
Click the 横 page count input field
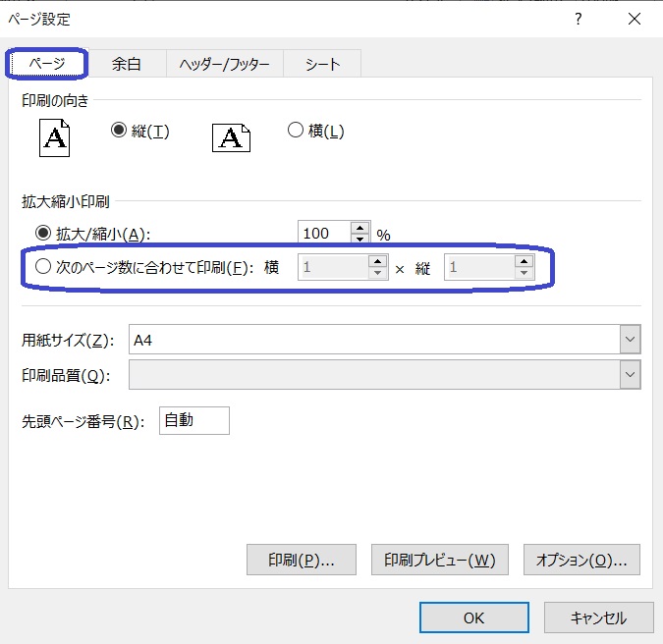[x=333, y=267]
